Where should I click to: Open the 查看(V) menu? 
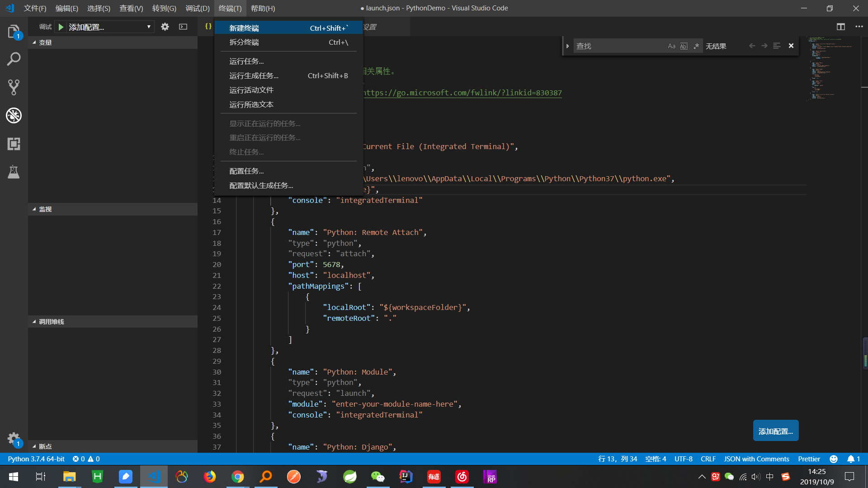coord(131,8)
